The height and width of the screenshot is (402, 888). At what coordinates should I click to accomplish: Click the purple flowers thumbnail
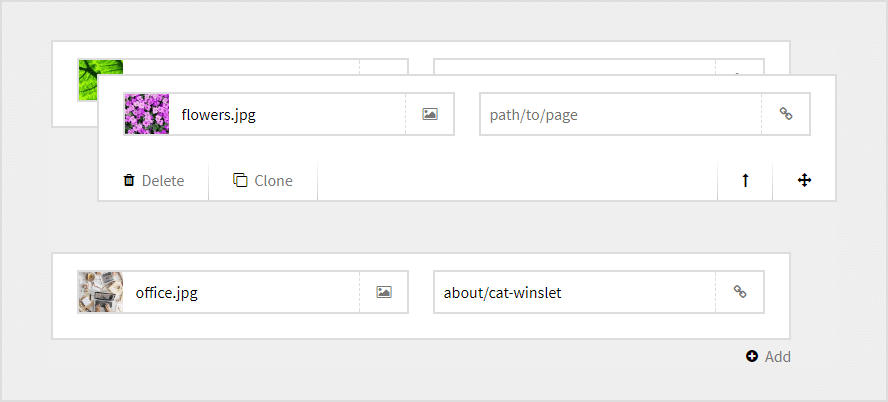pos(147,114)
